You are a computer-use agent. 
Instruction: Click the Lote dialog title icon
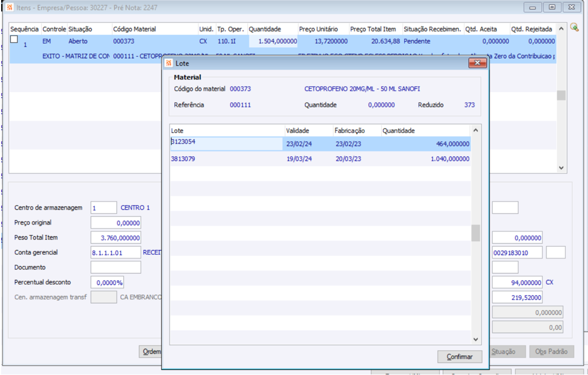click(x=169, y=63)
